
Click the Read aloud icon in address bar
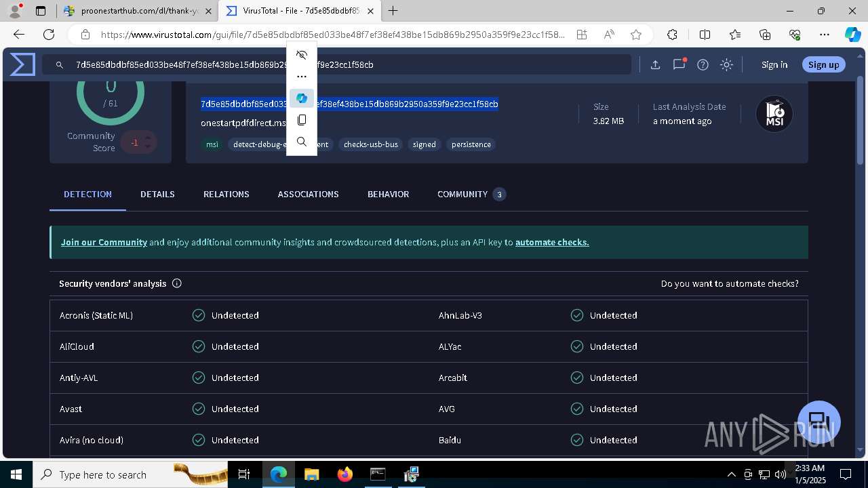coord(609,35)
